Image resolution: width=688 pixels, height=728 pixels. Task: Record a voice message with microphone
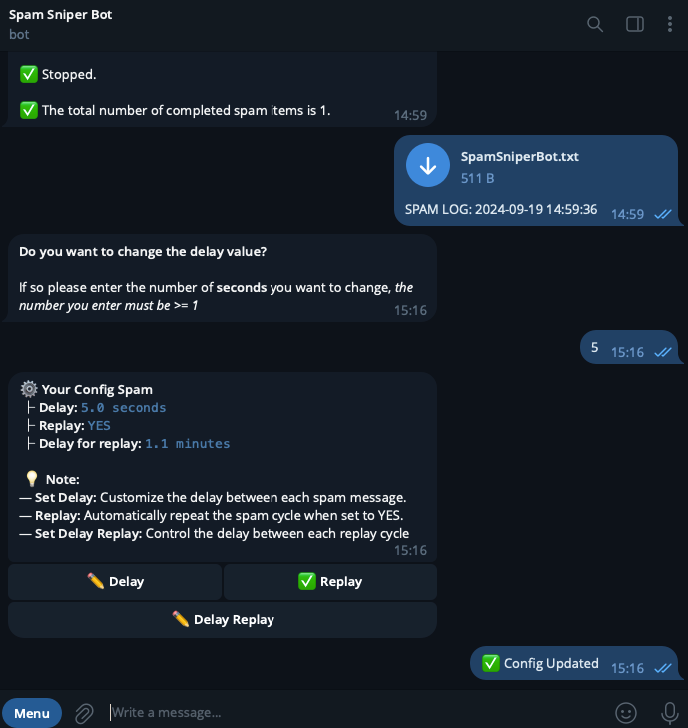(670, 713)
